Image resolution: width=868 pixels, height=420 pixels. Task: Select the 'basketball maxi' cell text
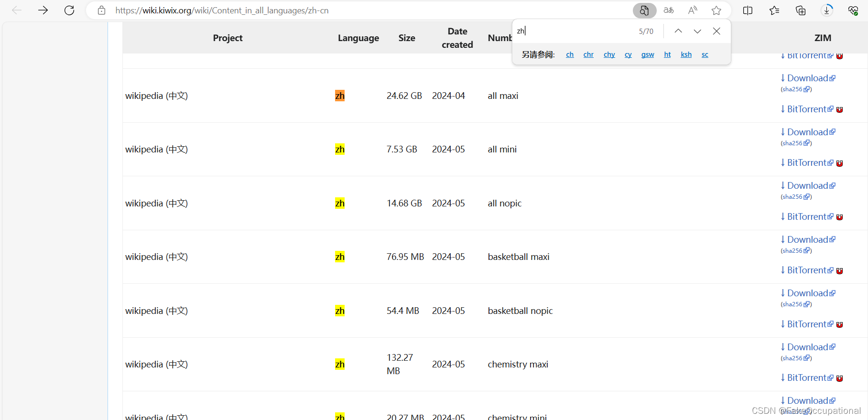[519, 257]
